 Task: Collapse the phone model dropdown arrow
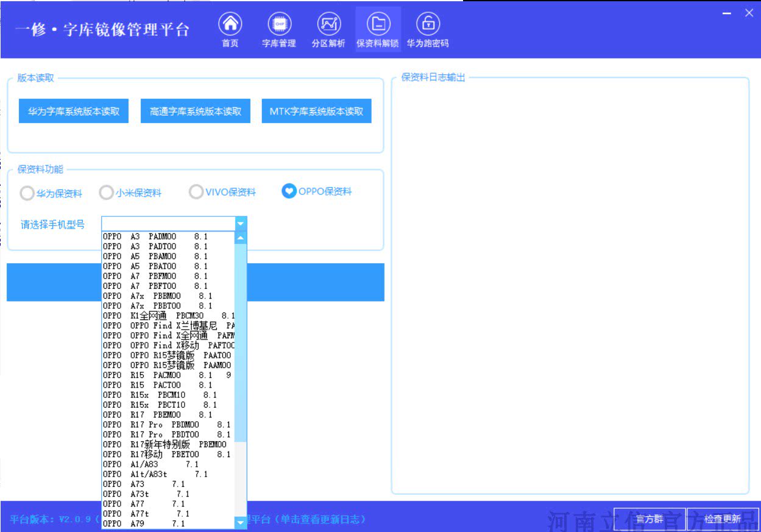[241, 224]
